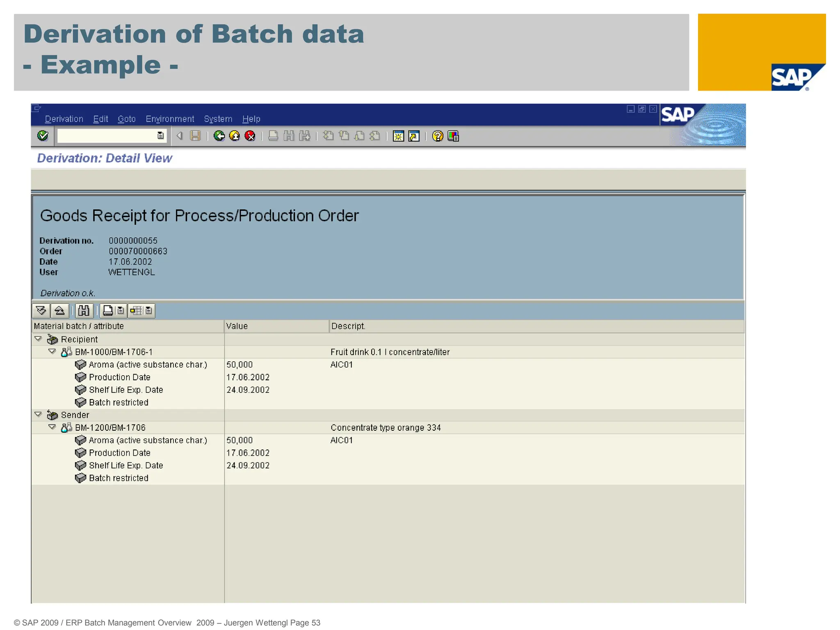Click the 'Derivation o.k.' status text
Viewport: 840px width, 630px height.
[x=68, y=293]
